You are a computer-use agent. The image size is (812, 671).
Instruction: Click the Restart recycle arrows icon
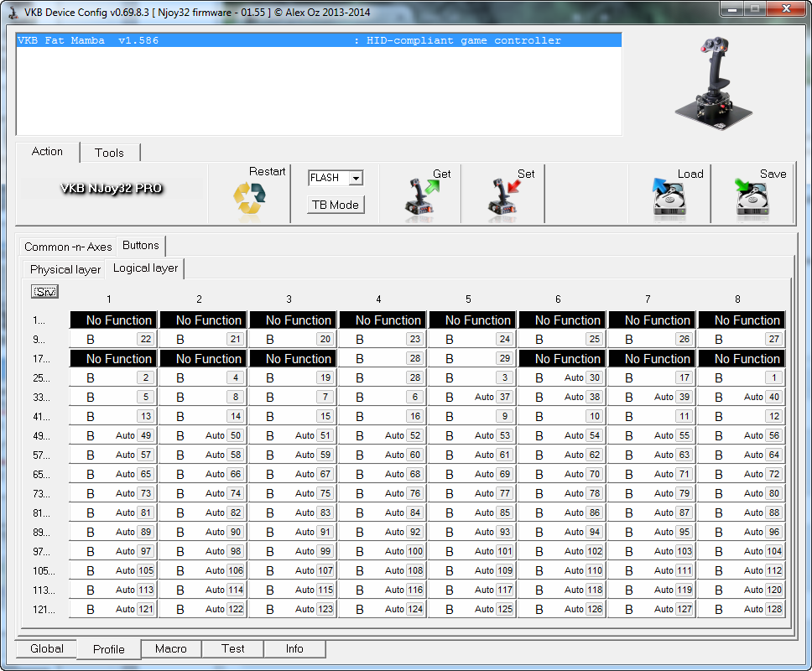click(x=249, y=198)
